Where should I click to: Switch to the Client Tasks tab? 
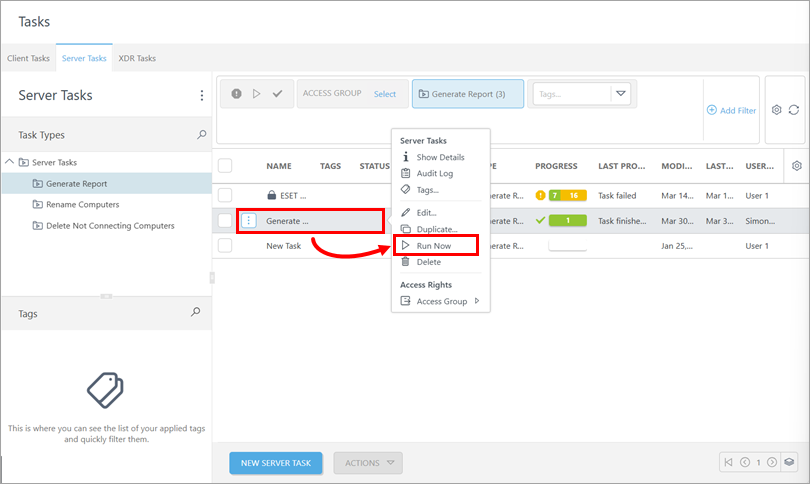(28, 58)
